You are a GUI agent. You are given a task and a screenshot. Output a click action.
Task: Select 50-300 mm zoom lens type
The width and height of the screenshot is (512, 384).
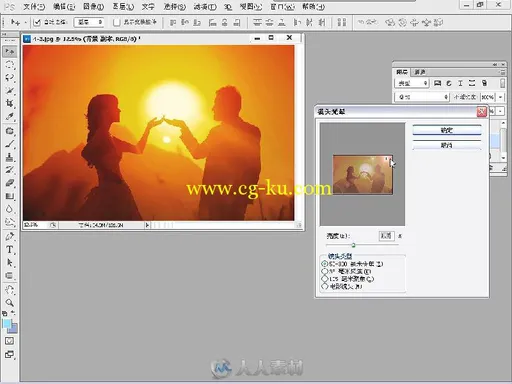pyautogui.click(x=324, y=264)
